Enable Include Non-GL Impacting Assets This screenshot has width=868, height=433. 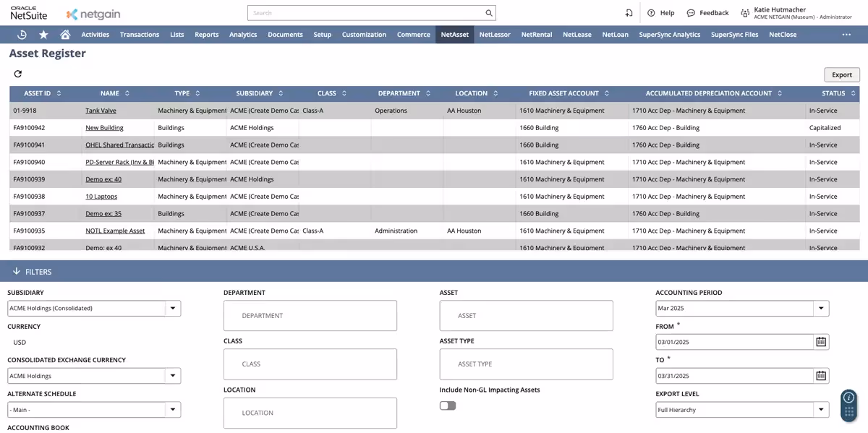[447, 406]
